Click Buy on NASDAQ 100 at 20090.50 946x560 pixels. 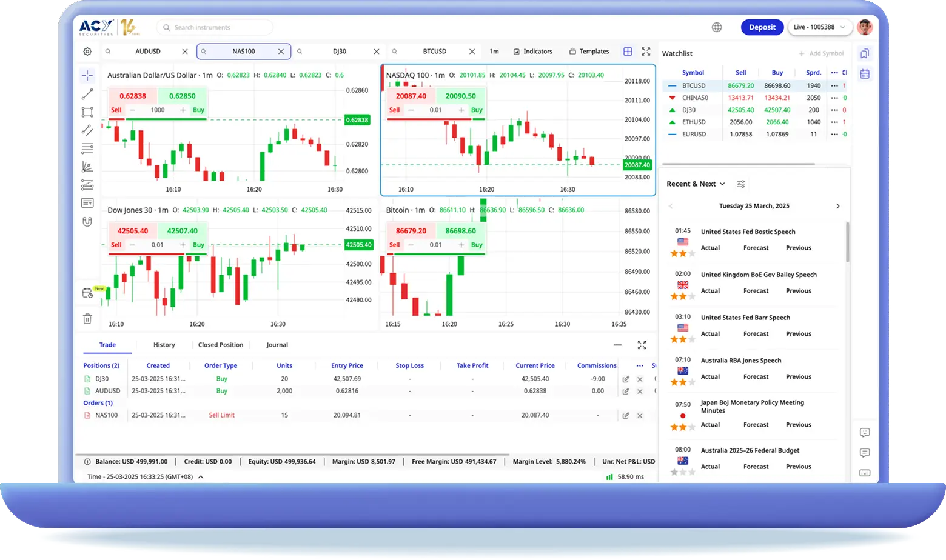click(476, 110)
